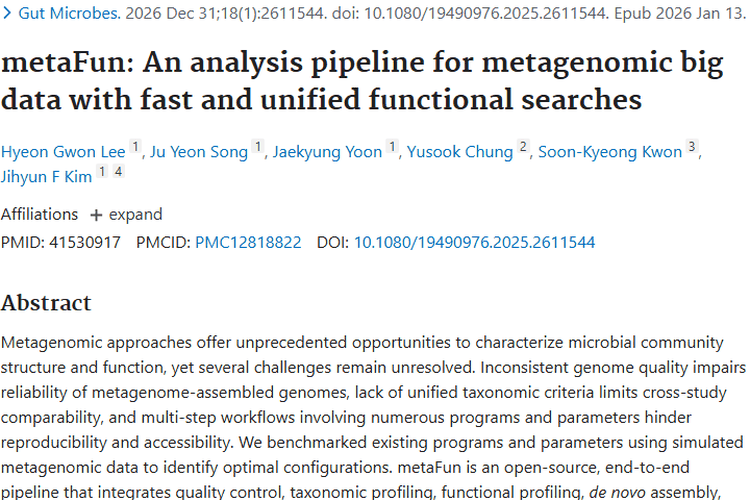Click the metaFun article title heading
The height and width of the screenshot is (500, 750).
(x=361, y=82)
